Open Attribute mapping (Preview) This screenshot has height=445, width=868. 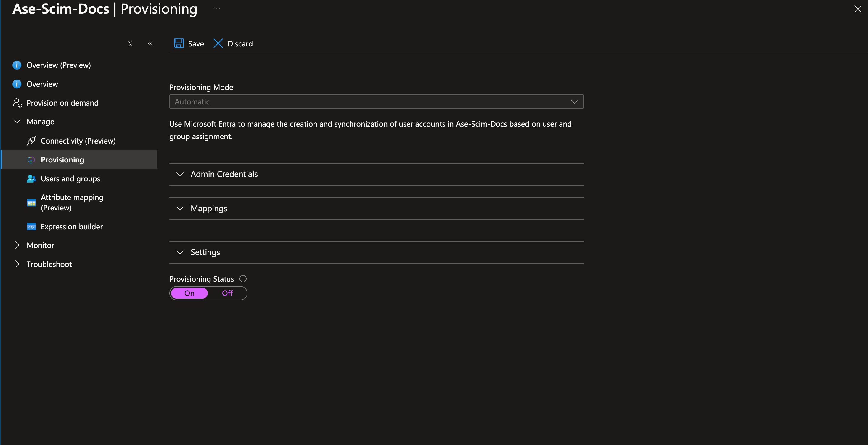coord(72,202)
